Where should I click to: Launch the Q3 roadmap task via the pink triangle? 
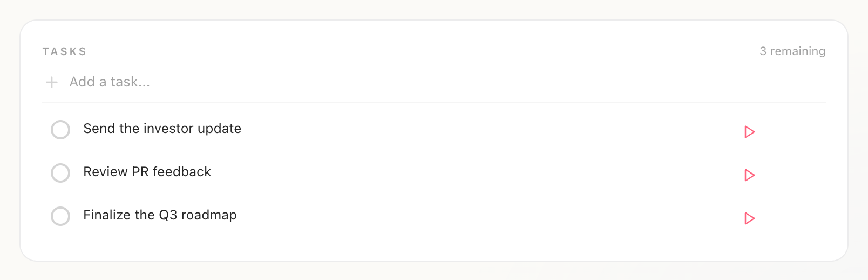(x=749, y=218)
